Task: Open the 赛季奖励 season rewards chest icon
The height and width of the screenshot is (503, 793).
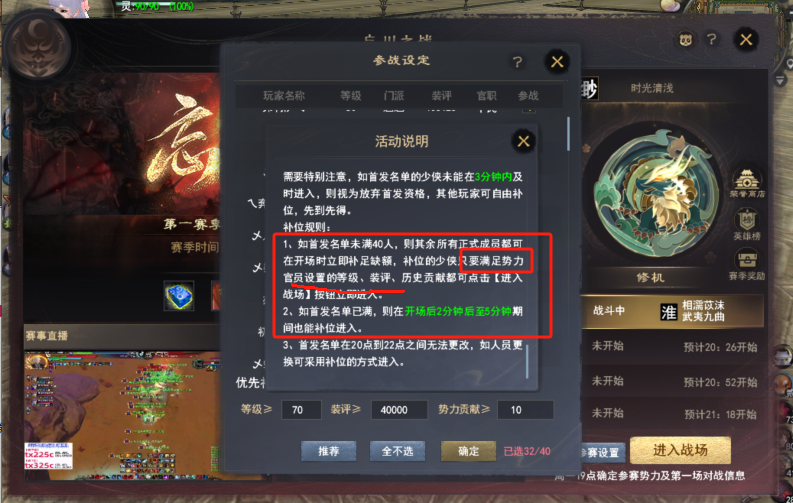Action: click(747, 266)
